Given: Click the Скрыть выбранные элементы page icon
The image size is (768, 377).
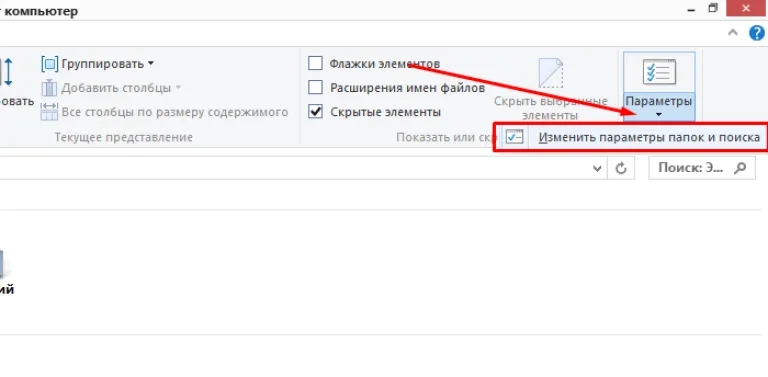Looking at the screenshot, I should (551, 73).
